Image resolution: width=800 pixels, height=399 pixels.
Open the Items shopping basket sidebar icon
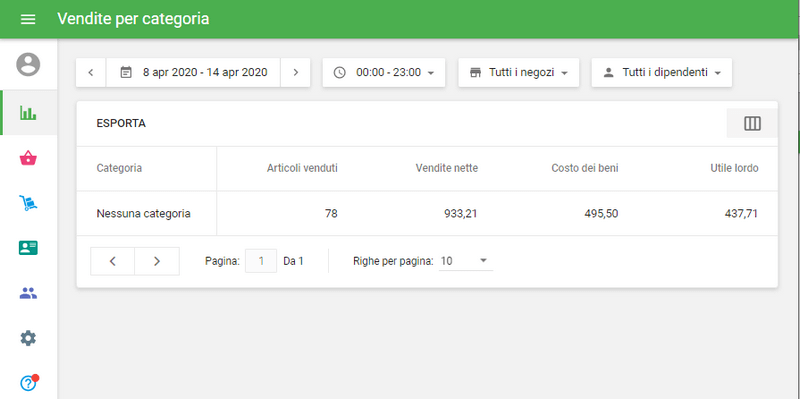tap(28, 158)
